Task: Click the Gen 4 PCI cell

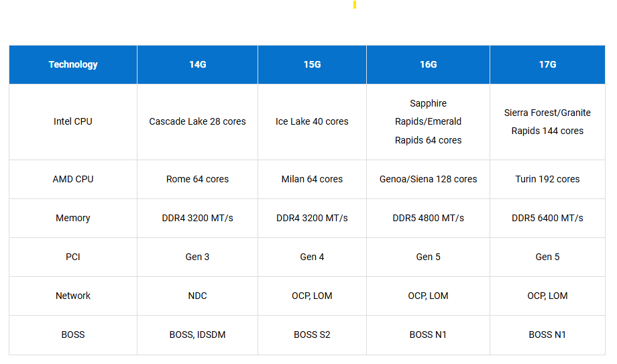Action: pos(312,257)
